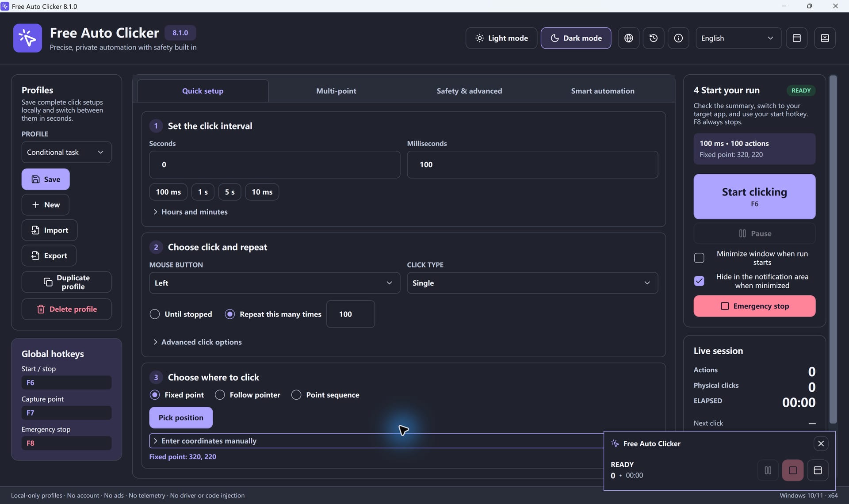
Task: Close the Free Auto Clicker mini popup
Action: 821,443
